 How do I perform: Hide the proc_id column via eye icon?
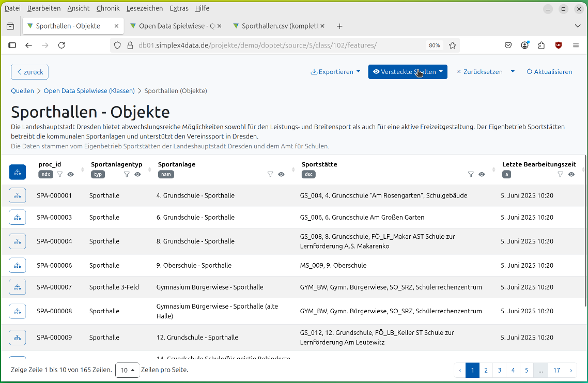coord(70,174)
